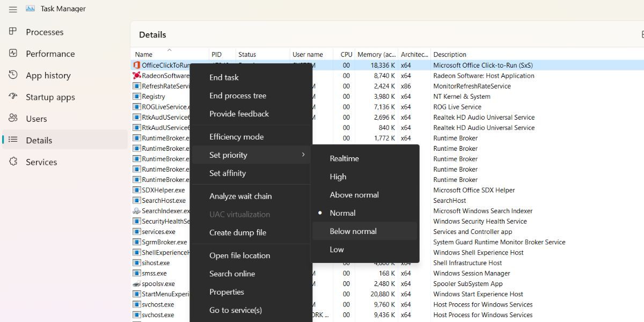Screen dimensions: 644x322
Task: Sort by the CPU column header
Action: tap(344, 54)
